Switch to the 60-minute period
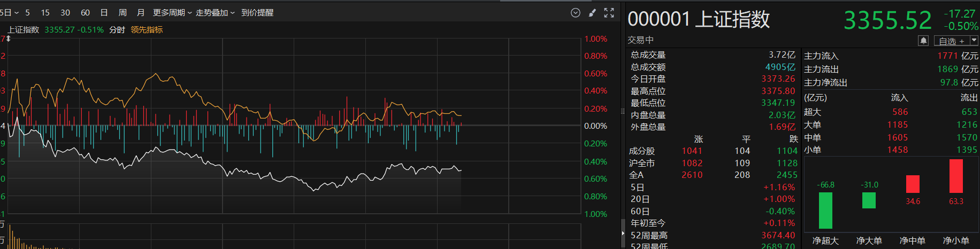 [x=85, y=12]
